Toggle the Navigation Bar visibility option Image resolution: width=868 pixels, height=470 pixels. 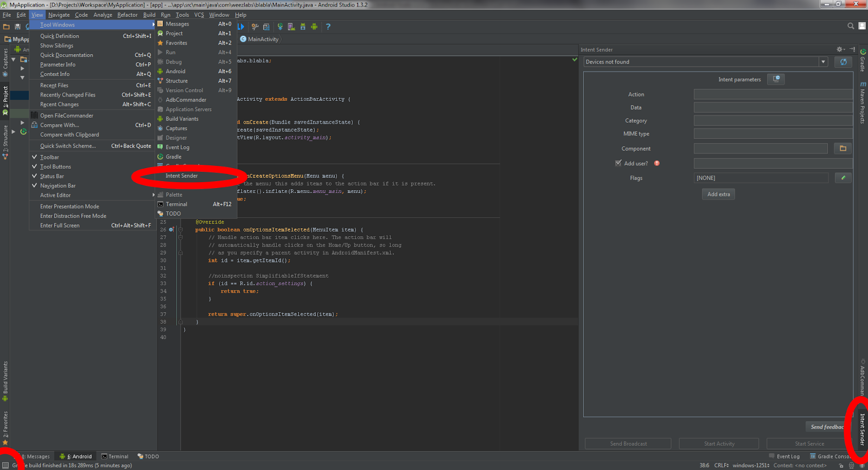pyautogui.click(x=92, y=185)
